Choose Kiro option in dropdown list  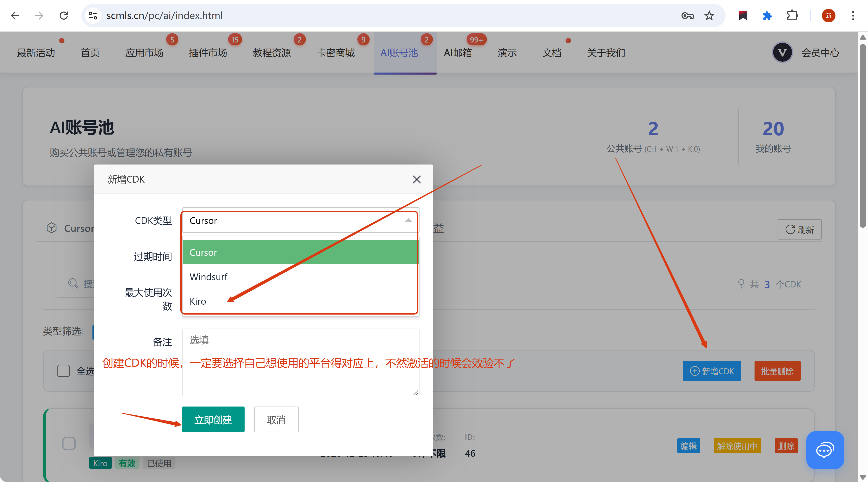pos(198,301)
